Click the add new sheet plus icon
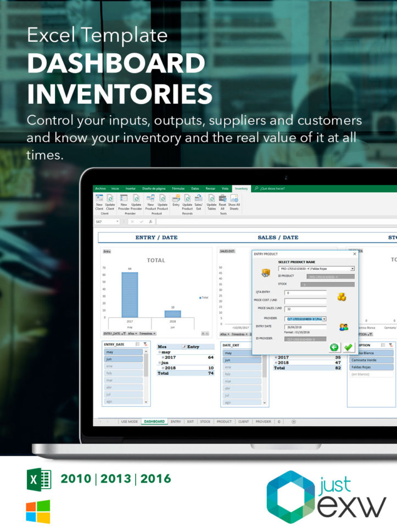This screenshot has height=532, width=397. (x=294, y=422)
